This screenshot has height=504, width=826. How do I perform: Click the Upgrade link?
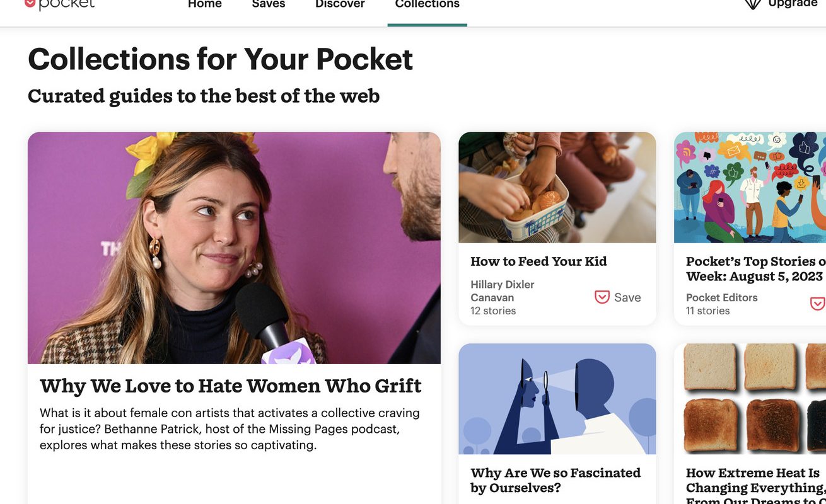point(793,4)
